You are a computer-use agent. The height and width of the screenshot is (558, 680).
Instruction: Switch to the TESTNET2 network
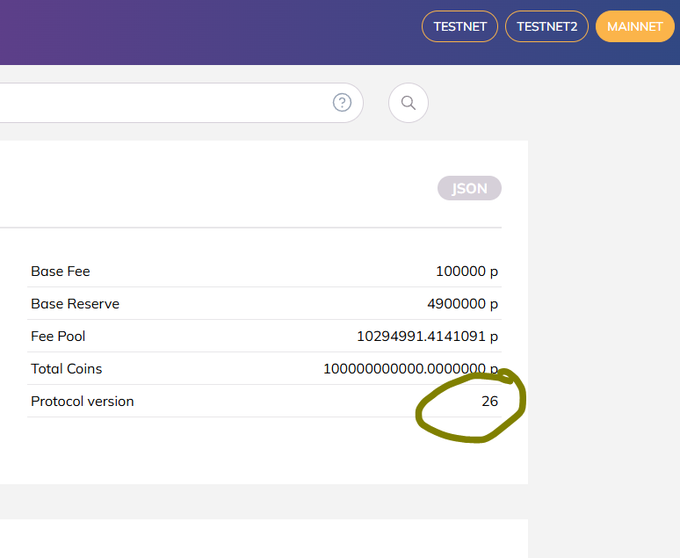coord(547,26)
